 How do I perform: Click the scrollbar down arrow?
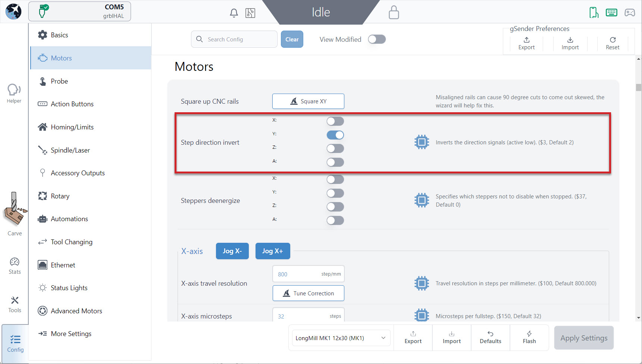point(639,318)
